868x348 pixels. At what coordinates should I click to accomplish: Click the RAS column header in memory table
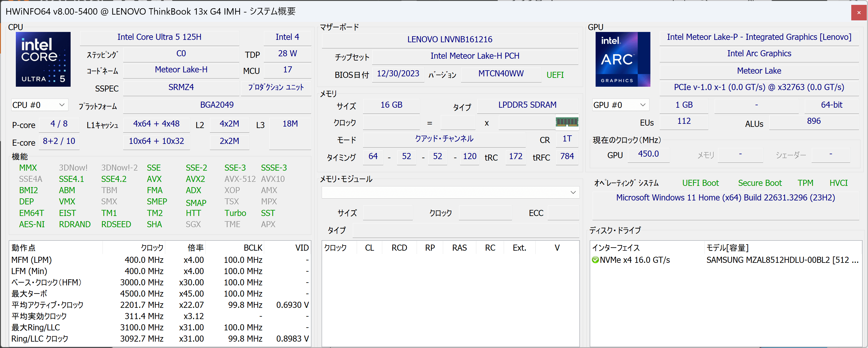459,248
